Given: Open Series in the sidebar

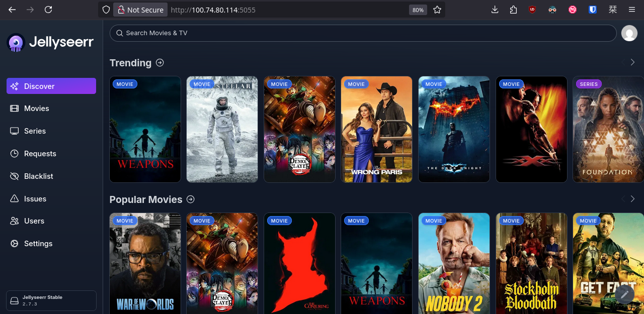Looking at the screenshot, I should [x=51, y=131].
